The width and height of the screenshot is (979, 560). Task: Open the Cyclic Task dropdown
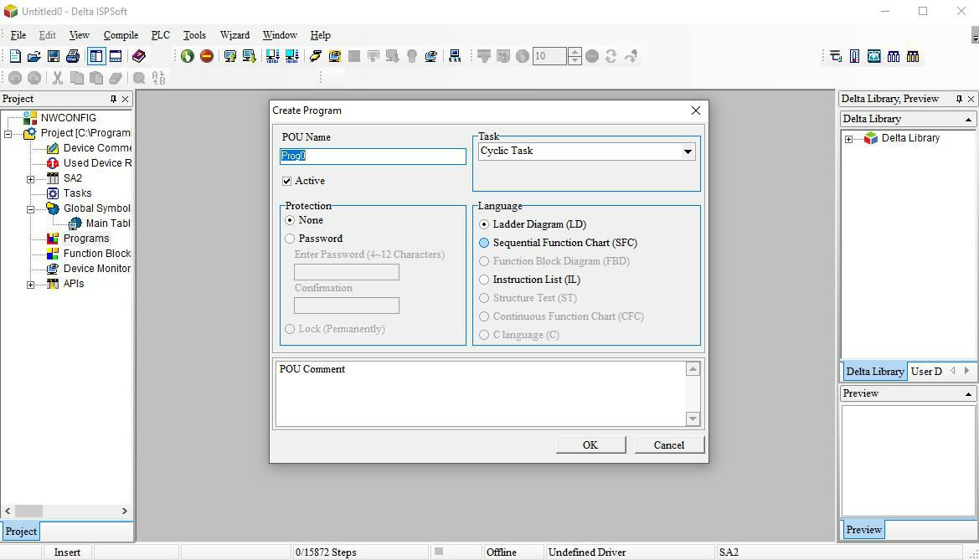688,151
